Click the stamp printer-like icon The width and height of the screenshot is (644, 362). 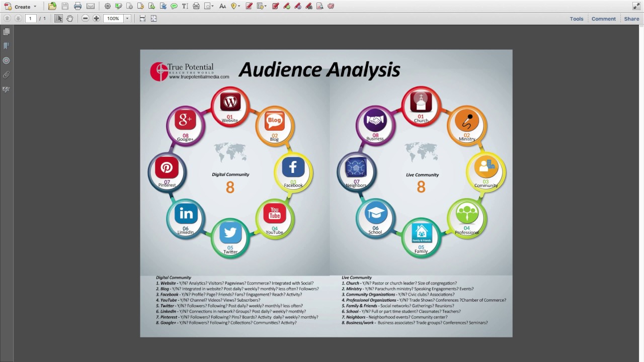coord(196,6)
